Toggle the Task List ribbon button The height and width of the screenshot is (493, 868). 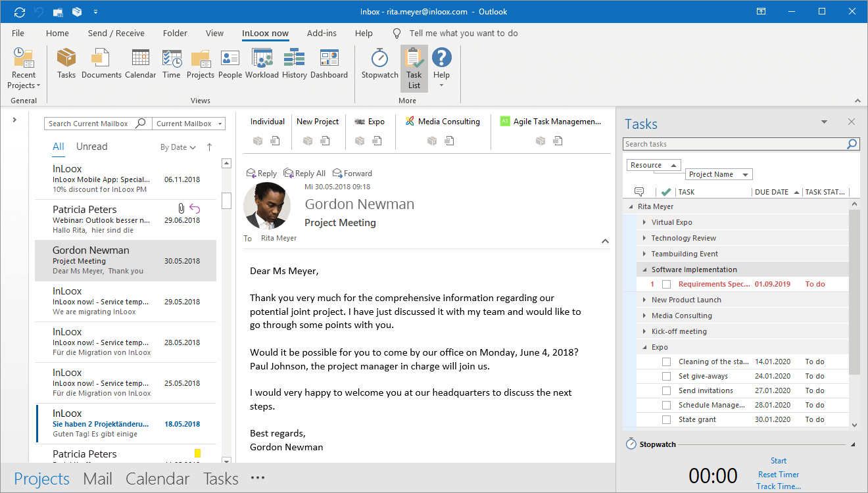coord(414,68)
